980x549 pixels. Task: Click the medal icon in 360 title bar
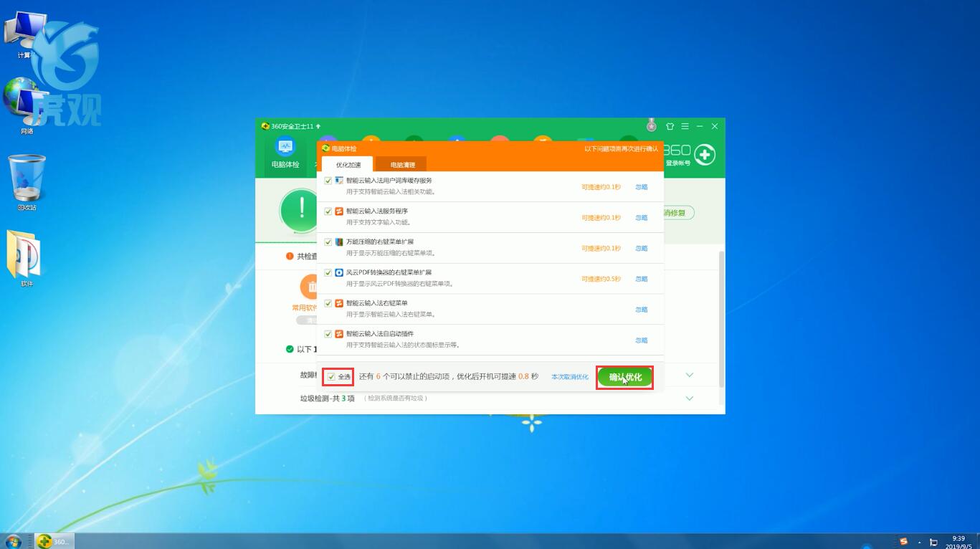[652, 126]
